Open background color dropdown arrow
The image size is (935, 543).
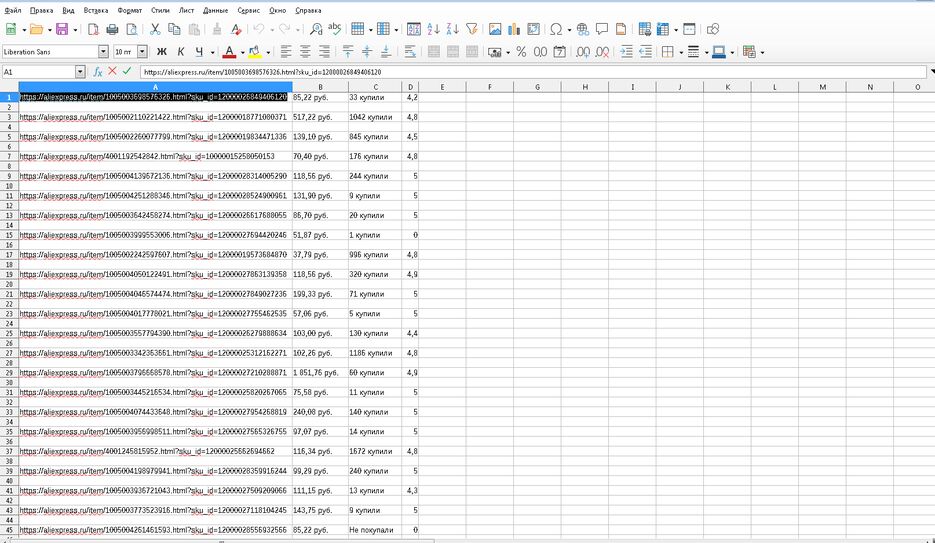tap(268, 52)
